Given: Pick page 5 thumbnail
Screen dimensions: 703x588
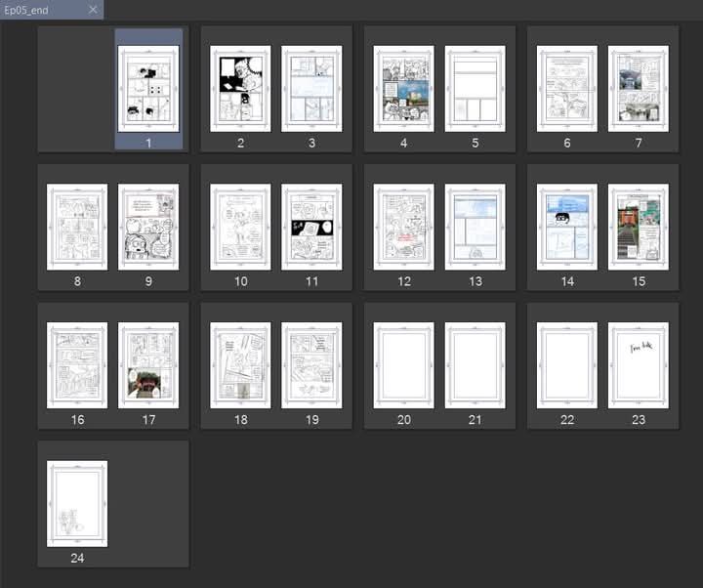Looking at the screenshot, I should click(475, 89).
